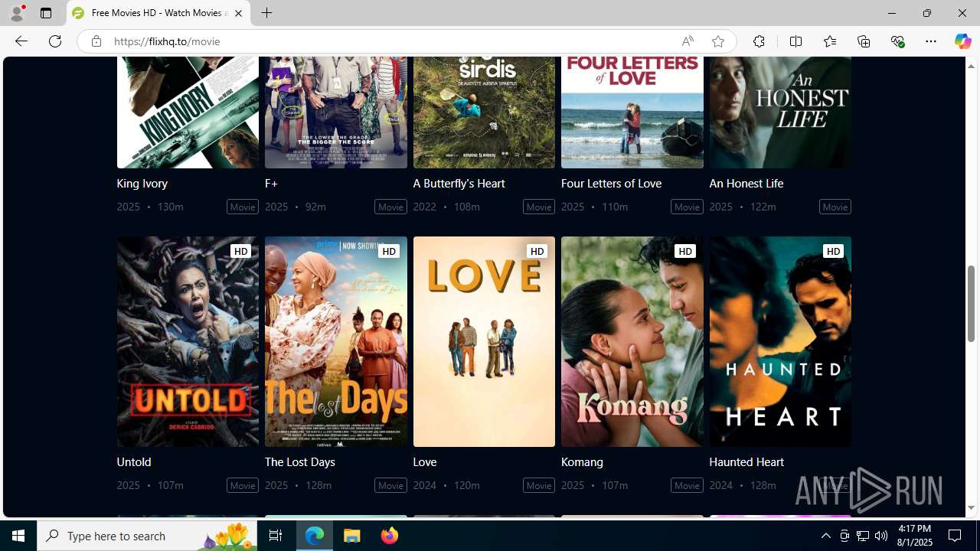This screenshot has width=980, height=551.
Task: Open browser profile avatar
Action: (x=17, y=13)
